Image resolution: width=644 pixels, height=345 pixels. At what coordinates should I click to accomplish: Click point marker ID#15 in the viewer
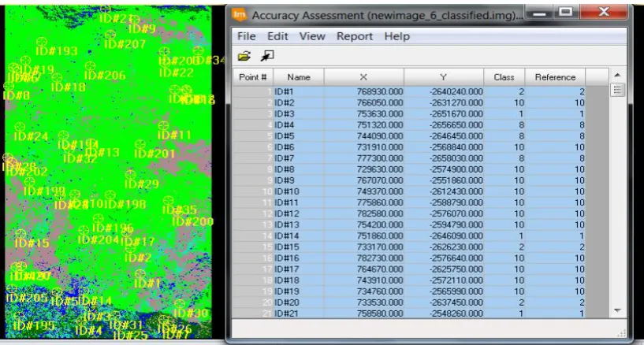point(20,234)
